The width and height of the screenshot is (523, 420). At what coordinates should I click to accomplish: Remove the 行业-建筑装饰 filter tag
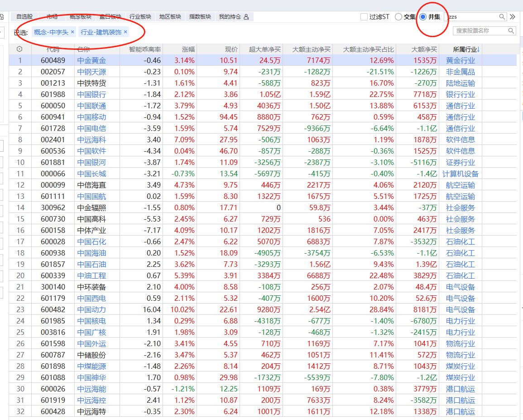[x=125, y=32]
